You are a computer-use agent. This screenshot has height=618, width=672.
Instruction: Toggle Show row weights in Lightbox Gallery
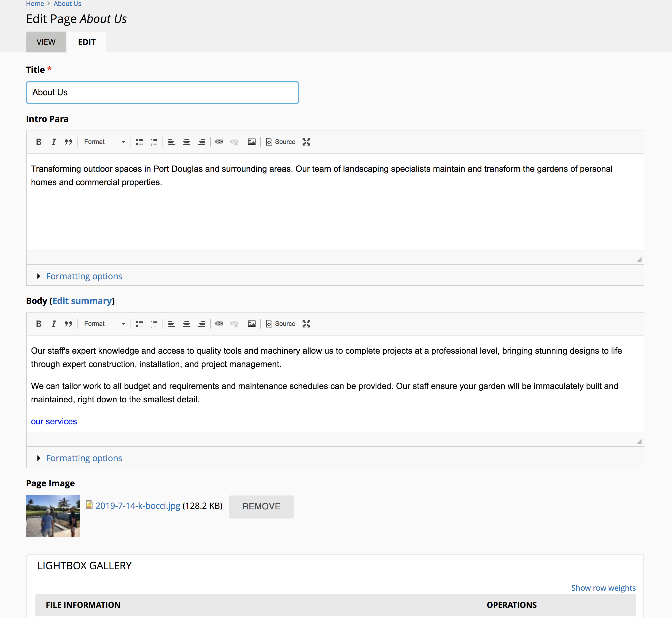(604, 587)
